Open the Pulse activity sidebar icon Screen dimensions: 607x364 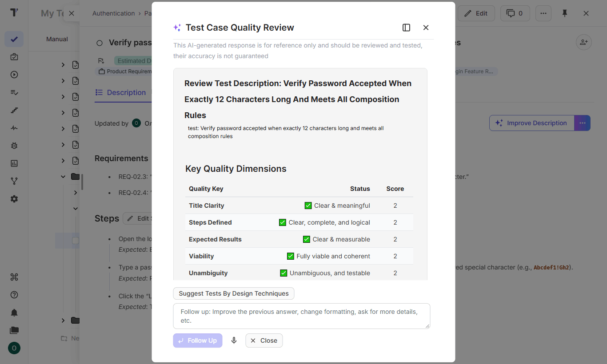click(x=14, y=128)
